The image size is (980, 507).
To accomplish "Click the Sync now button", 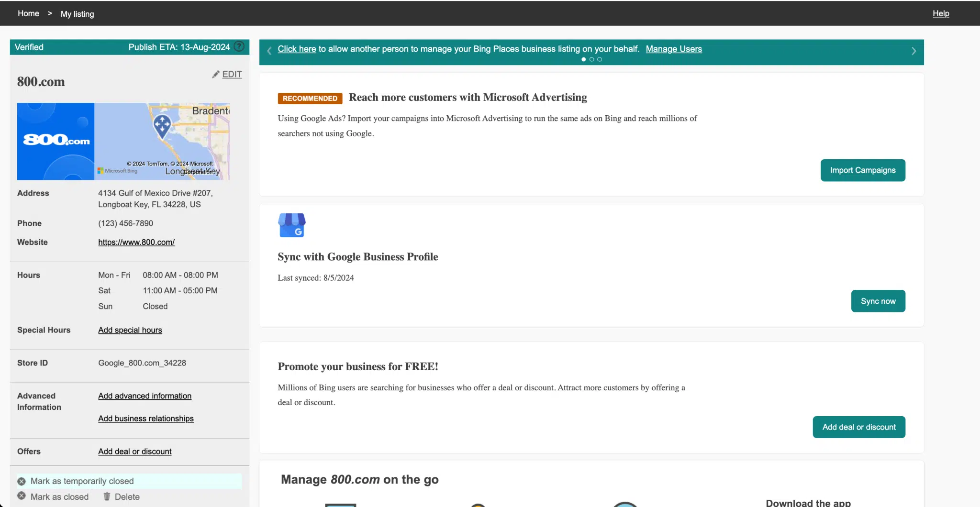I will click(878, 301).
